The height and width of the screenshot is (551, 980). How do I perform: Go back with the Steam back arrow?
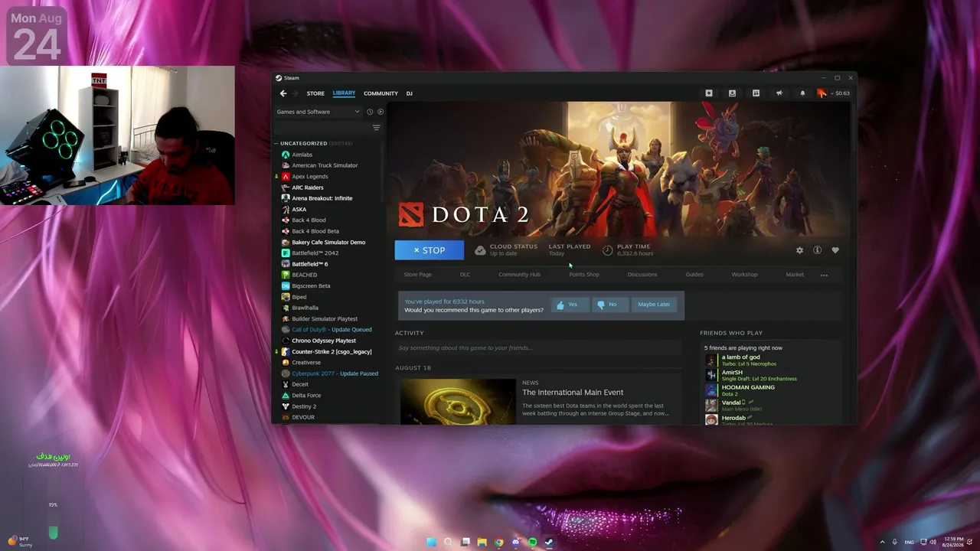pyautogui.click(x=283, y=93)
